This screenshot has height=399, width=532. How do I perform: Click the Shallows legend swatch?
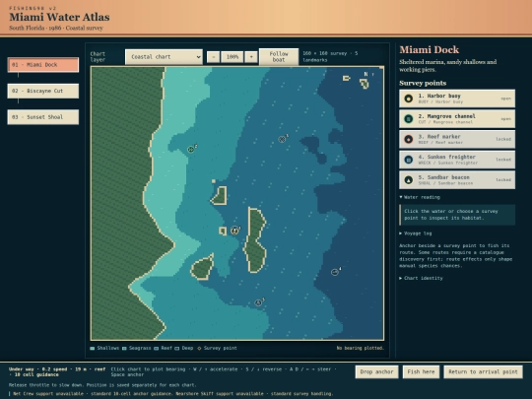point(93,349)
